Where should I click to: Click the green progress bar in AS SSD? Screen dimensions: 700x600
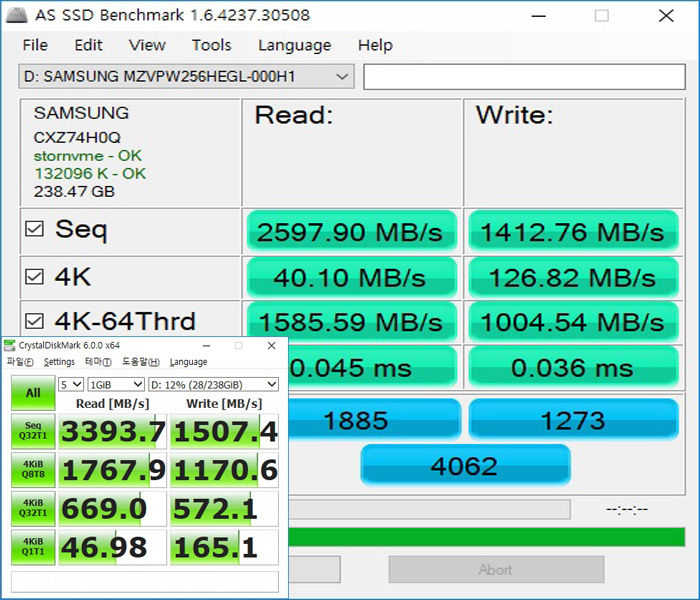(x=487, y=537)
